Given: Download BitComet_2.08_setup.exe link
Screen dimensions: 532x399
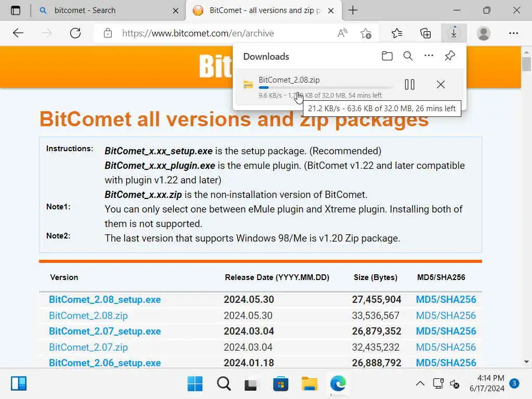Looking at the screenshot, I should pos(105,300).
